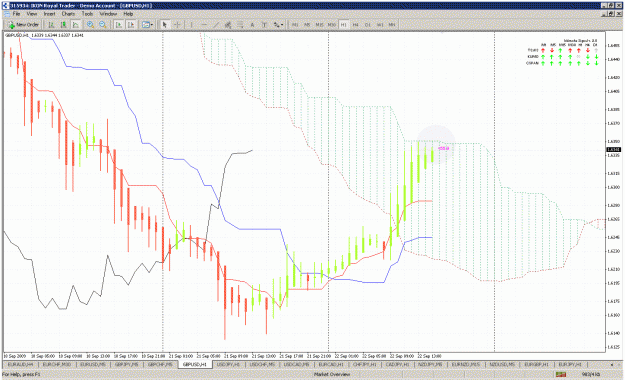Open the Tools menu
625x380 pixels.
(x=87, y=14)
